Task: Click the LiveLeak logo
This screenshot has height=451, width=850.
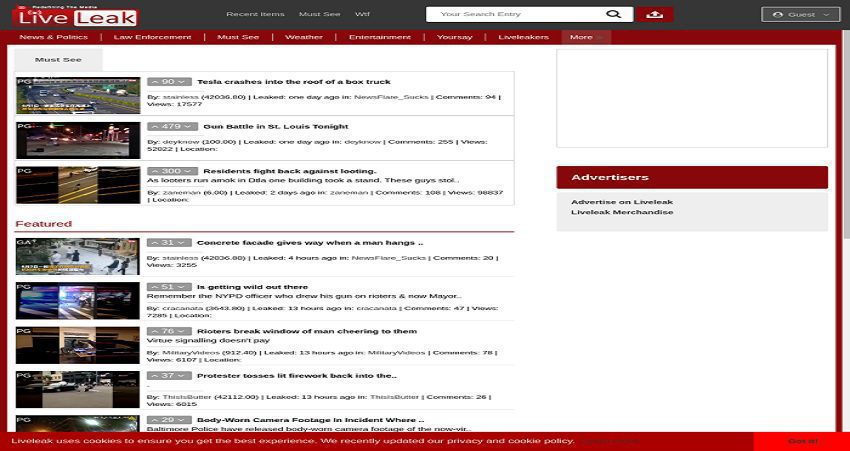Action: [76, 17]
